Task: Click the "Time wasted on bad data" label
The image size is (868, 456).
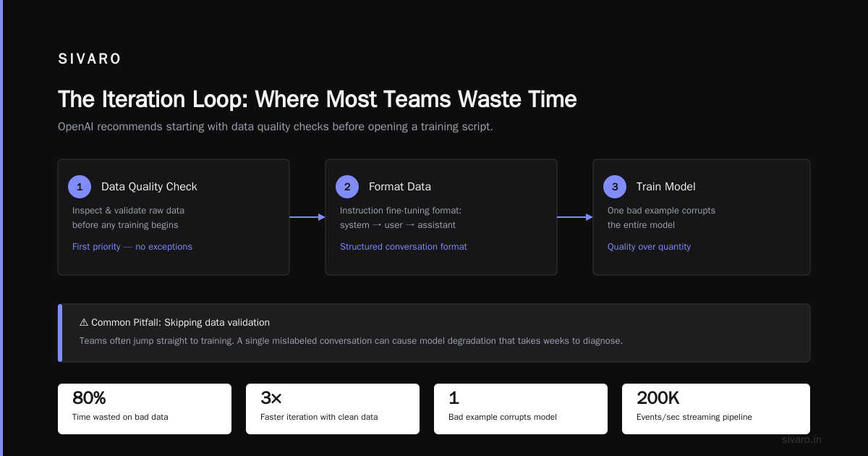Action: click(x=120, y=417)
